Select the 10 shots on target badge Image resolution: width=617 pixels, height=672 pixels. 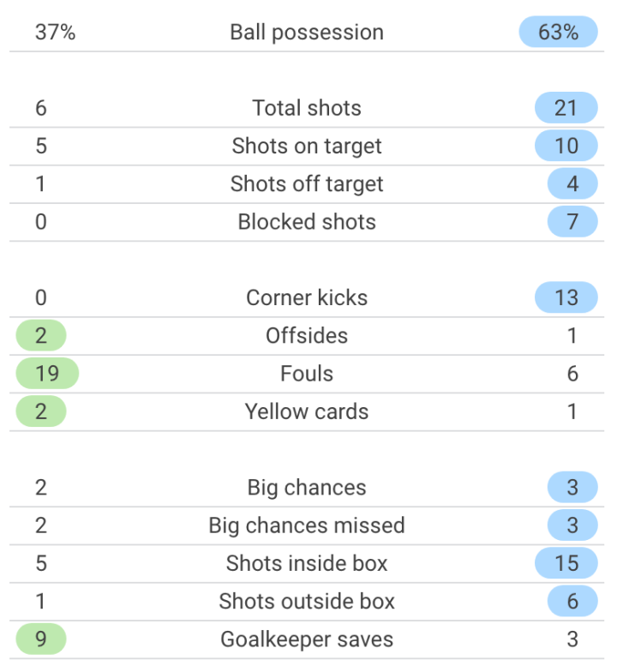point(566,146)
